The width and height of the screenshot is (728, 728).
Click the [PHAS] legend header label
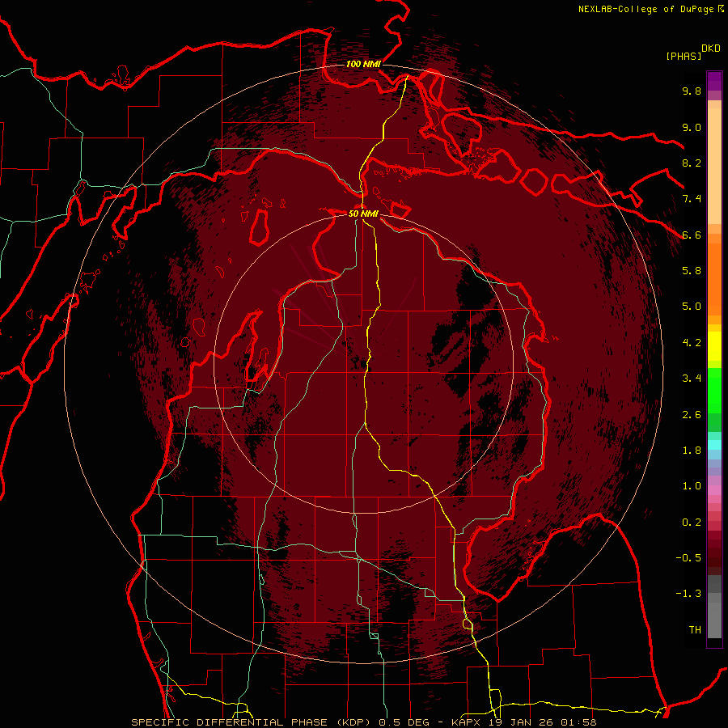pyautogui.click(x=684, y=56)
